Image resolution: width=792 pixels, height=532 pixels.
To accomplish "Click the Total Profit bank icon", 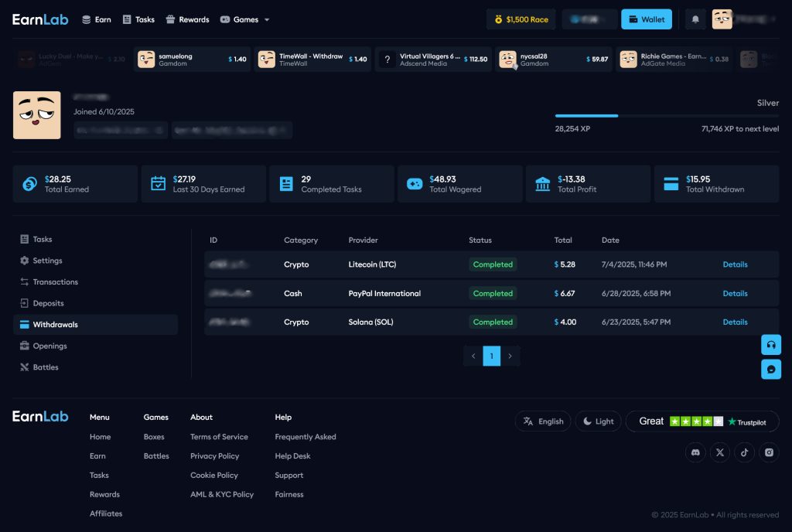I will 542,184.
